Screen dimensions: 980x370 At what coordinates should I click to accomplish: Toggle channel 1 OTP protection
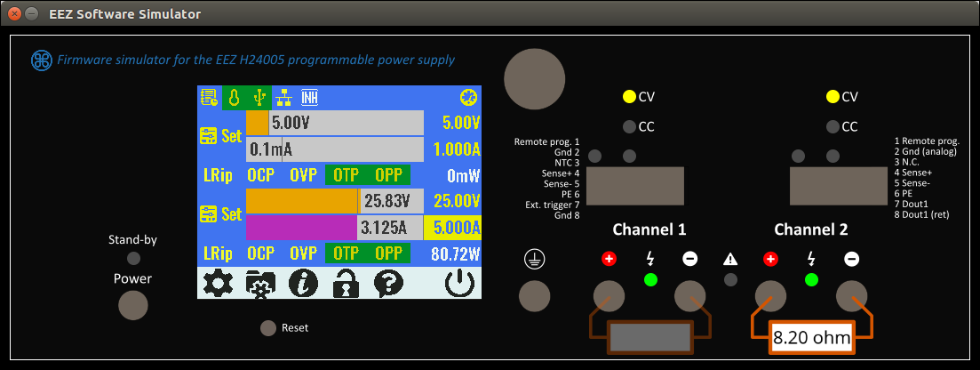point(346,175)
